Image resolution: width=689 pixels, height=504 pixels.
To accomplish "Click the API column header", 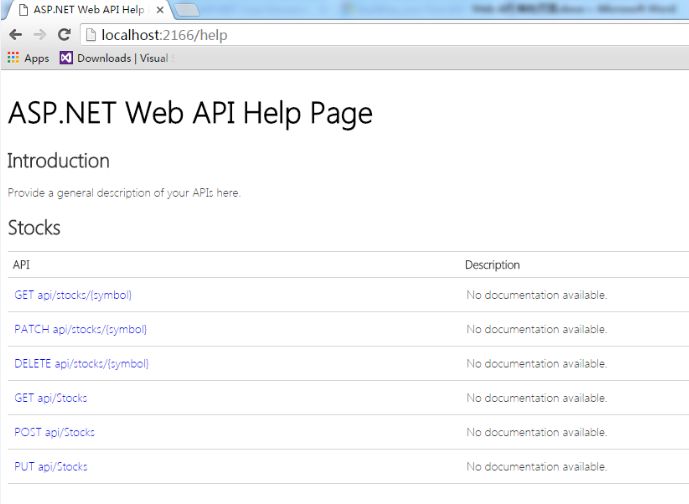I will coord(21,265).
